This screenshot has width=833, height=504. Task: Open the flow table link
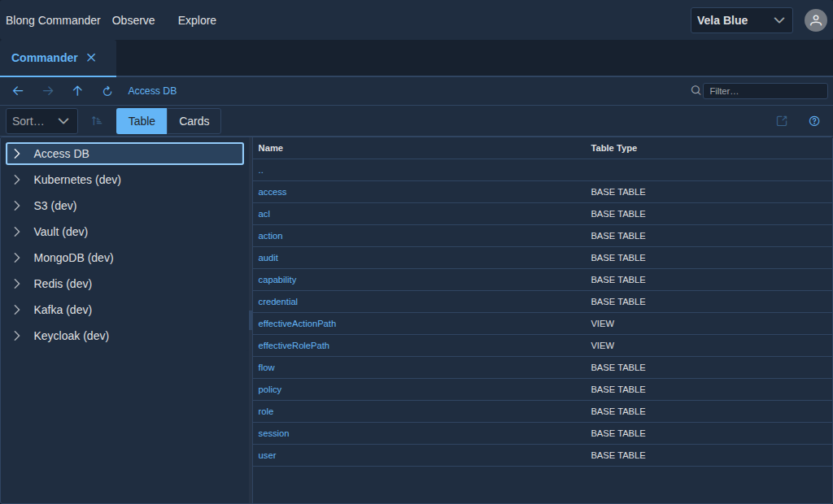266,367
